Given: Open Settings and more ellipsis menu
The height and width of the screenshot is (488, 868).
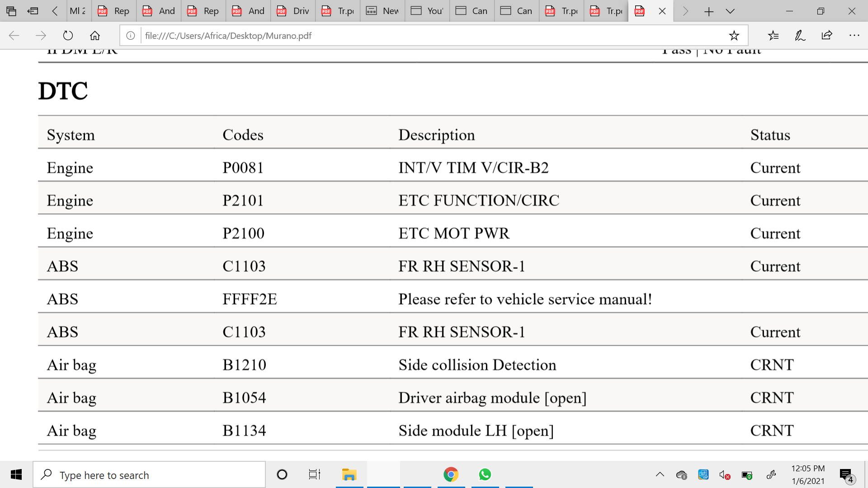Looking at the screenshot, I should [854, 36].
